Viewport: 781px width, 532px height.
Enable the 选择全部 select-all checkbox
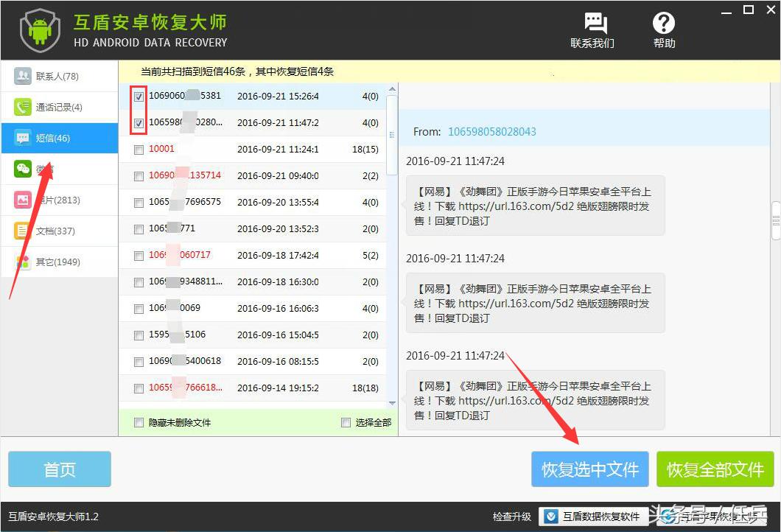(345, 422)
